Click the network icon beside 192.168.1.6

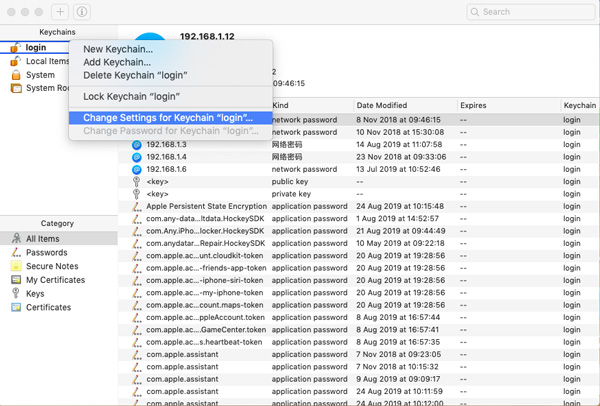click(137, 170)
